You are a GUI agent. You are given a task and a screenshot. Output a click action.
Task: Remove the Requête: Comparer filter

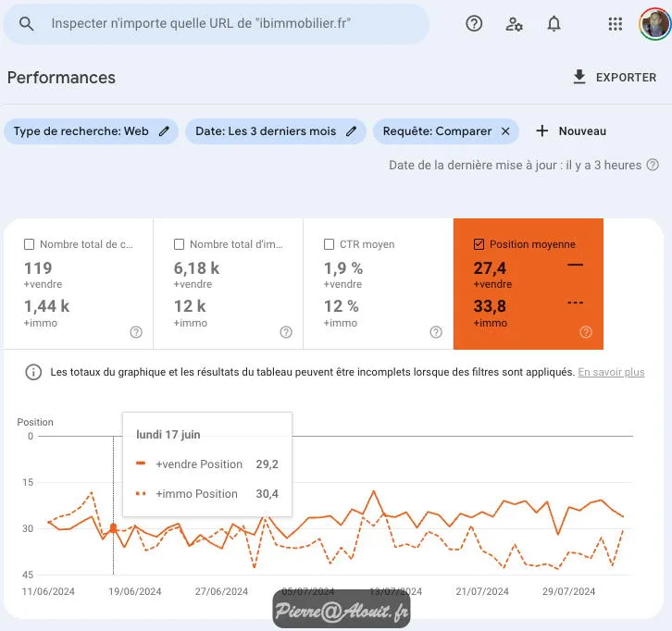click(x=505, y=131)
